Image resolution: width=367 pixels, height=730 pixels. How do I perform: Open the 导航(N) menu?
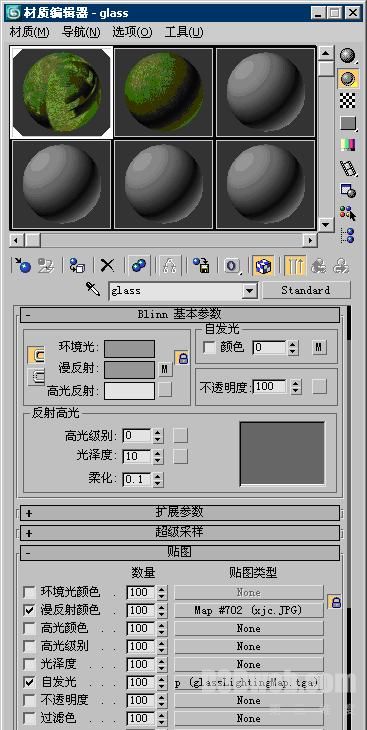click(x=81, y=32)
